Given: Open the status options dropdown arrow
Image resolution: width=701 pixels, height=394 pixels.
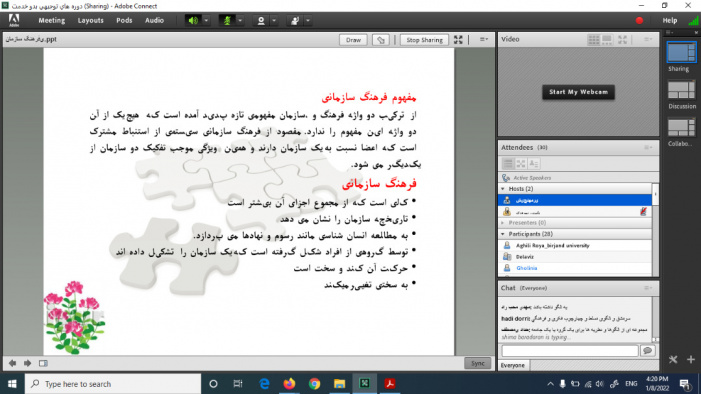Looking at the screenshot, I should click(308, 21).
